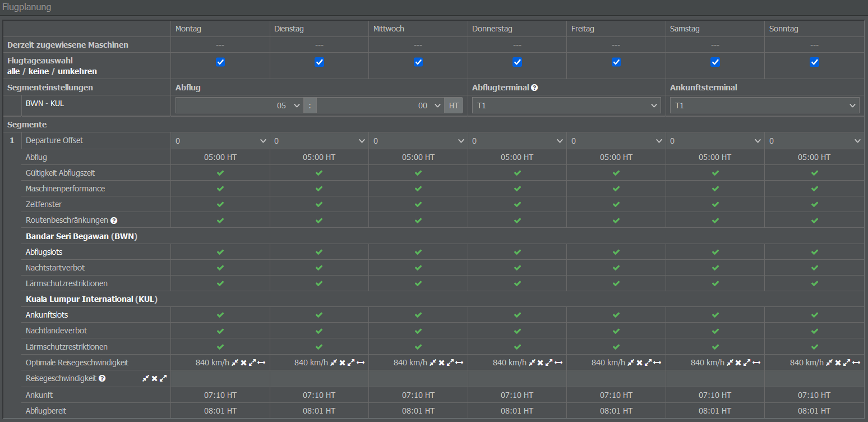Uncheck the Donnerstag flight day checkbox
The image size is (868, 422).
(517, 62)
